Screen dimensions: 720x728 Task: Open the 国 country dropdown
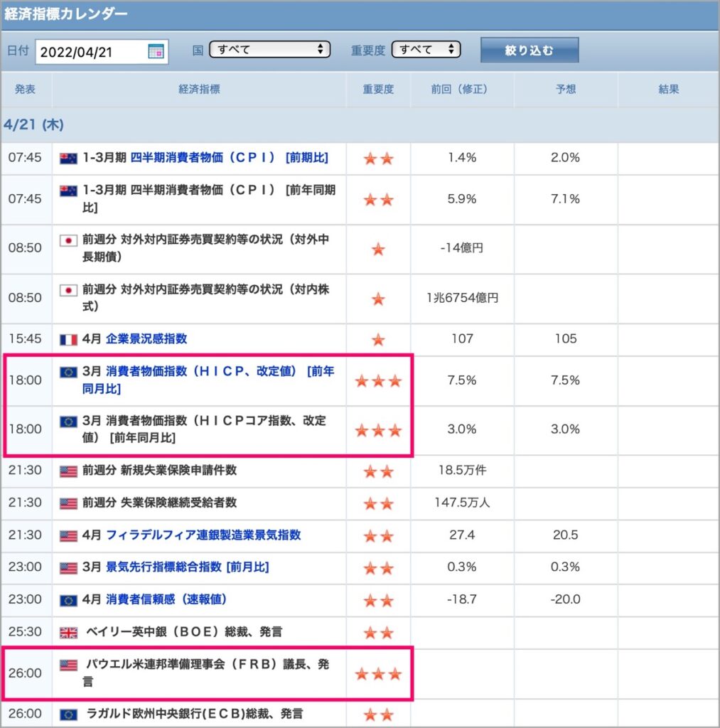[x=269, y=50]
